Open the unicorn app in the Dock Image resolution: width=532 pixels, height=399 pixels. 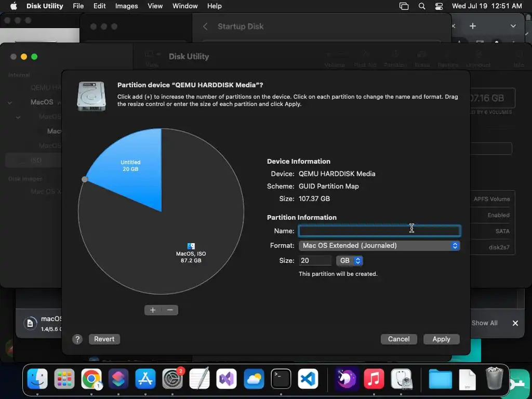(x=347, y=379)
